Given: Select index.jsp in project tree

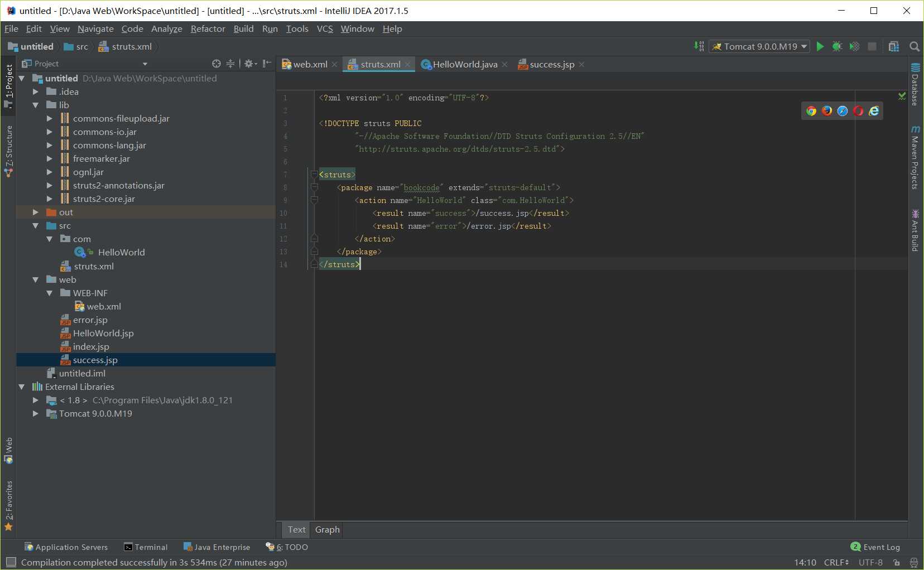Looking at the screenshot, I should [91, 347].
